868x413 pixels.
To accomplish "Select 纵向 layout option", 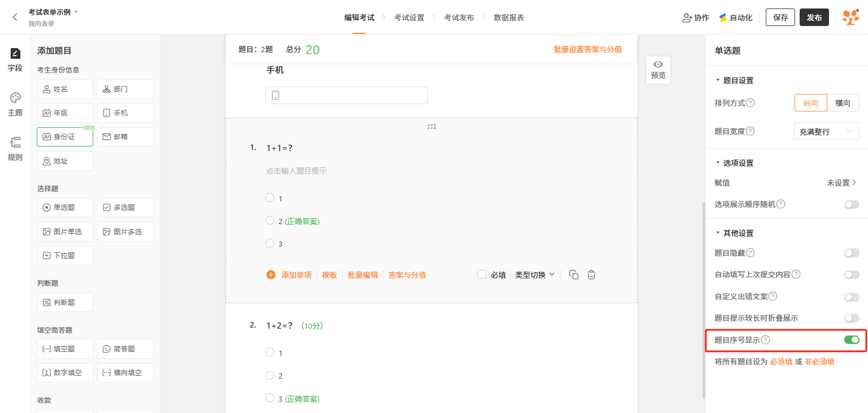I will [x=811, y=103].
